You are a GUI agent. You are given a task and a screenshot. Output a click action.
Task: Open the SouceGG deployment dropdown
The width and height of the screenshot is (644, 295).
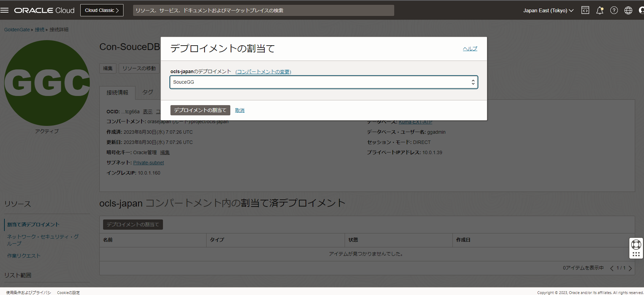tap(324, 82)
